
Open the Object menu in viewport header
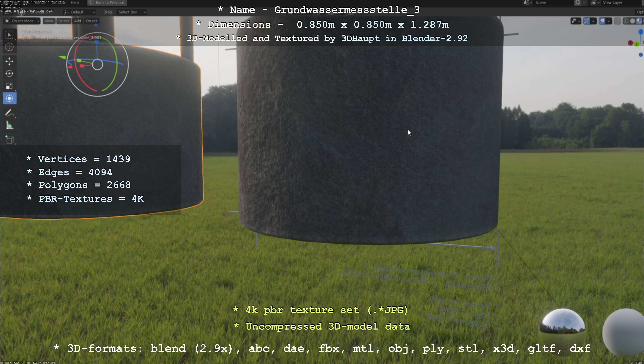pyautogui.click(x=91, y=21)
